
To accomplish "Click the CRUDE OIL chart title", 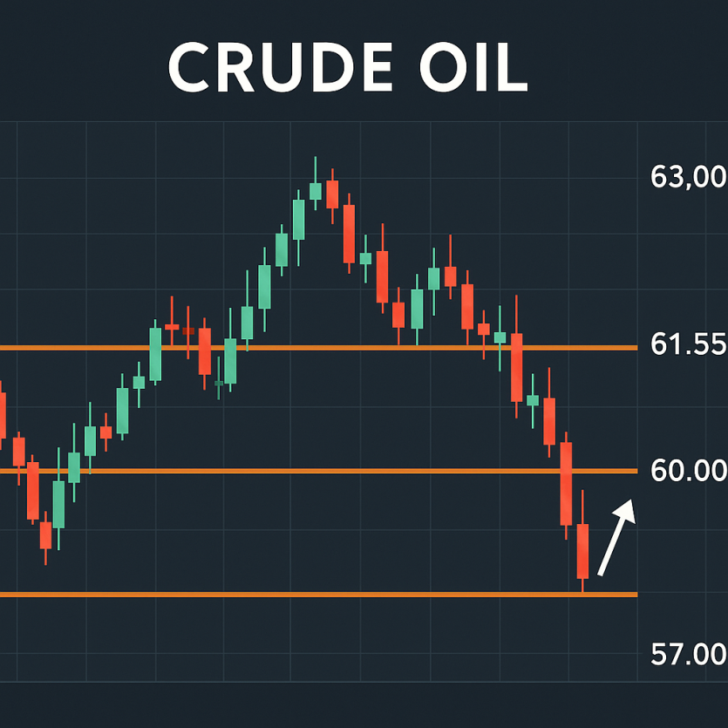I will coord(347,67).
